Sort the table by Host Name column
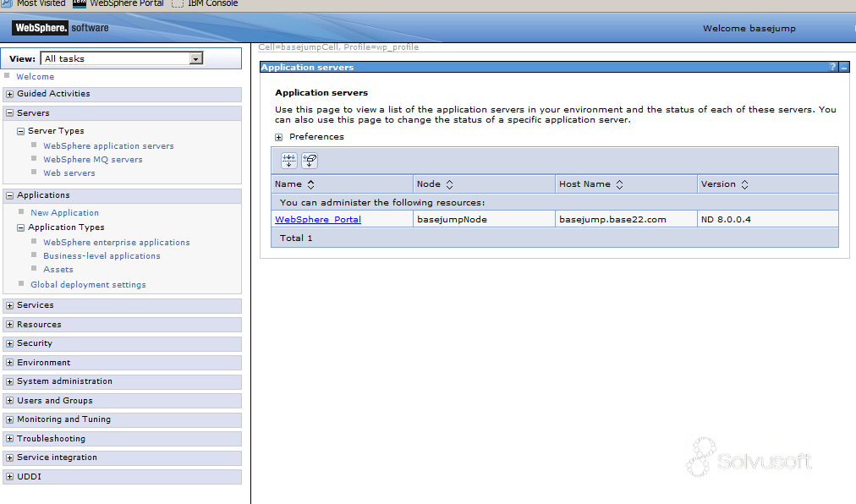This screenshot has height=504, width=856. click(619, 184)
